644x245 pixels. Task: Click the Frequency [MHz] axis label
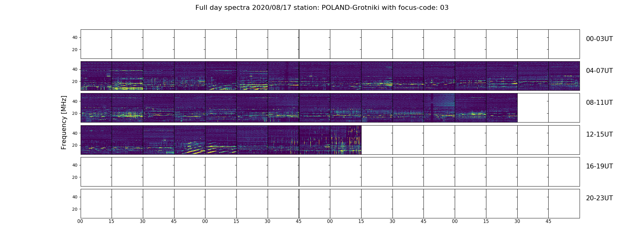point(64,123)
